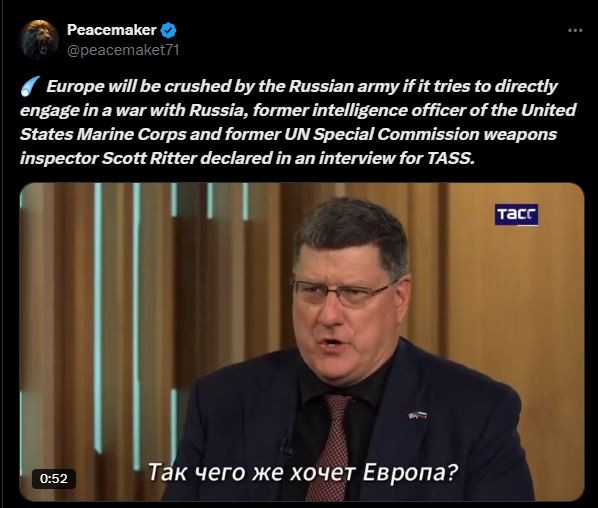This screenshot has width=598, height=508.
Task: Click the clip-on lapel microphone in video
Action: point(286,448)
